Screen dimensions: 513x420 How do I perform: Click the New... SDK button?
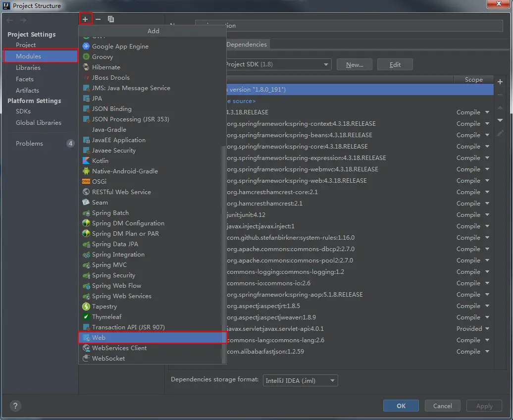355,64
